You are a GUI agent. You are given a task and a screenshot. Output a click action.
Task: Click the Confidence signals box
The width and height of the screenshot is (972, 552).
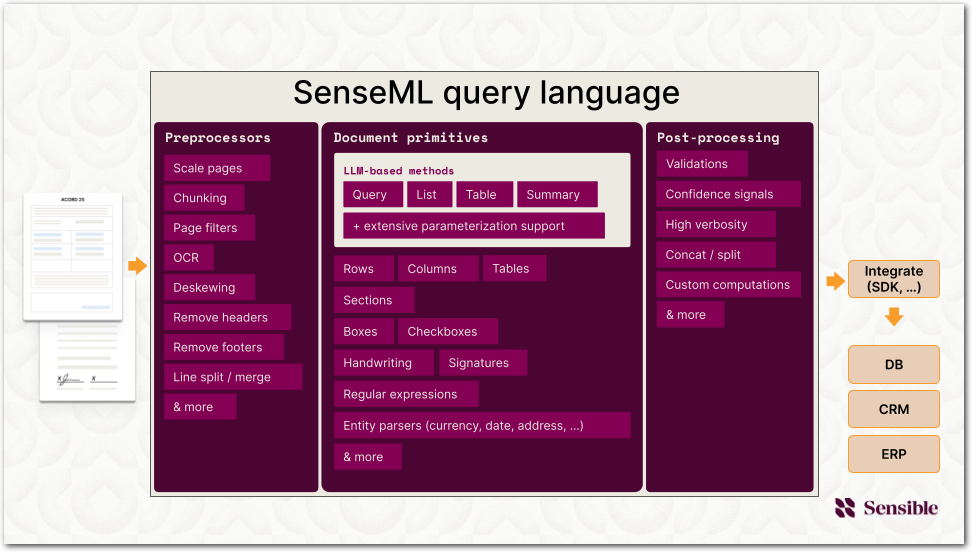point(728,194)
